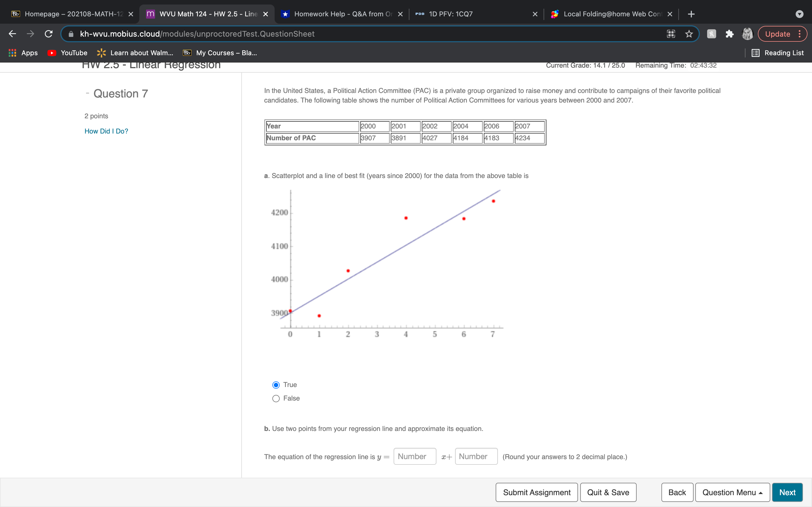Click the Submit Assignment button
The height and width of the screenshot is (507, 812).
pos(536,492)
